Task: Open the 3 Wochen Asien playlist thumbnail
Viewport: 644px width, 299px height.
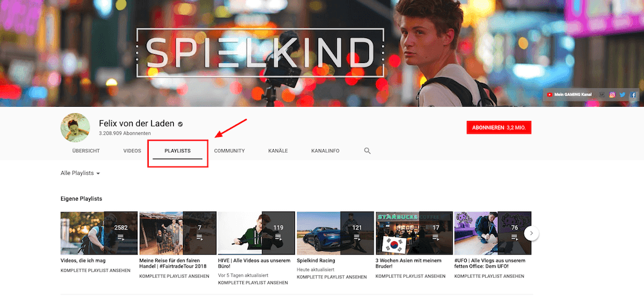Action: 414,233
